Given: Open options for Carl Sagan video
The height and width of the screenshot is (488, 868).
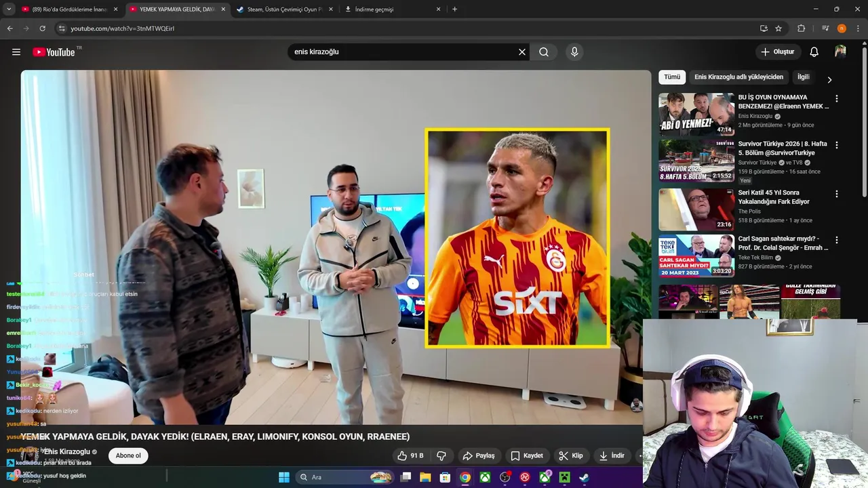Looking at the screenshot, I should [836, 240].
